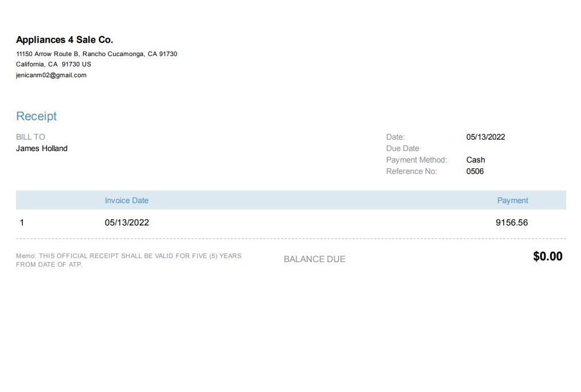Select the balance amount $0.00
The height and width of the screenshot is (392, 581).
tap(548, 256)
